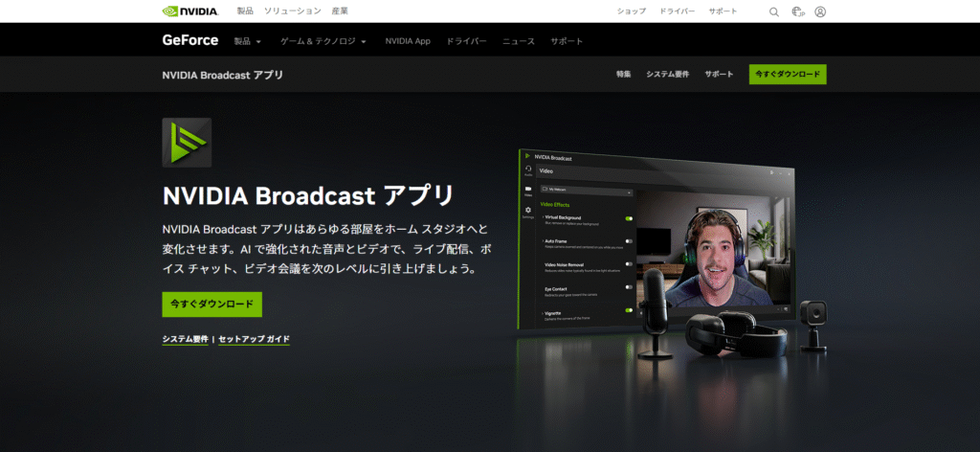Open the ショップ link at top right
The width and height of the screenshot is (980, 452).
tap(632, 11)
